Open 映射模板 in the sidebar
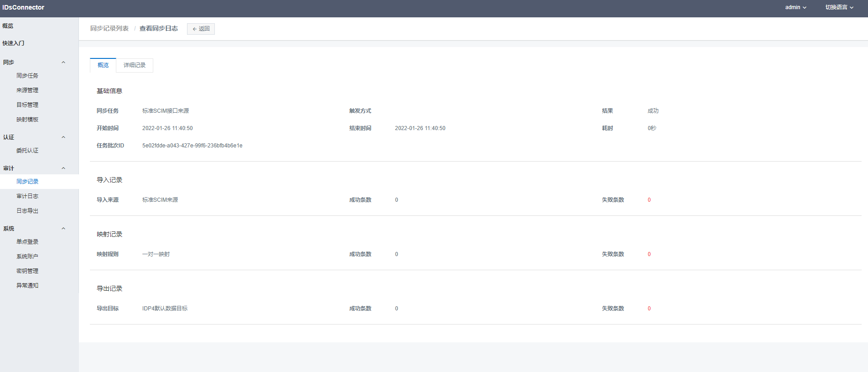Screen dimensions: 868x372 click(x=27, y=120)
